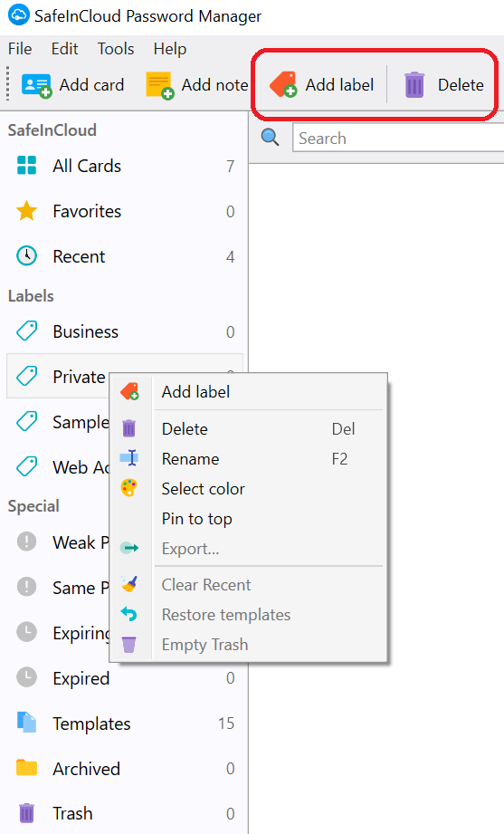Open the Archived folder item

tap(126, 769)
